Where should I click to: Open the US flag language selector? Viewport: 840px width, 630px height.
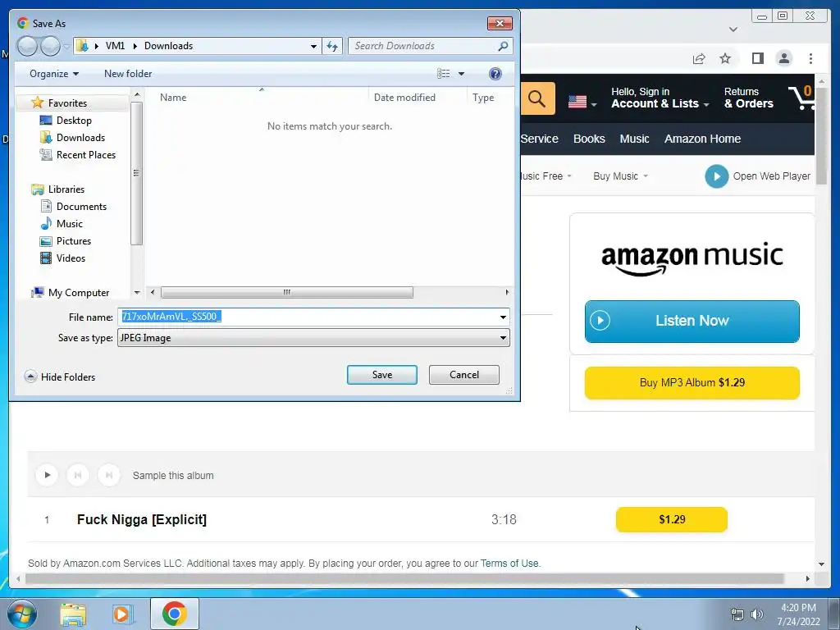pos(582,101)
